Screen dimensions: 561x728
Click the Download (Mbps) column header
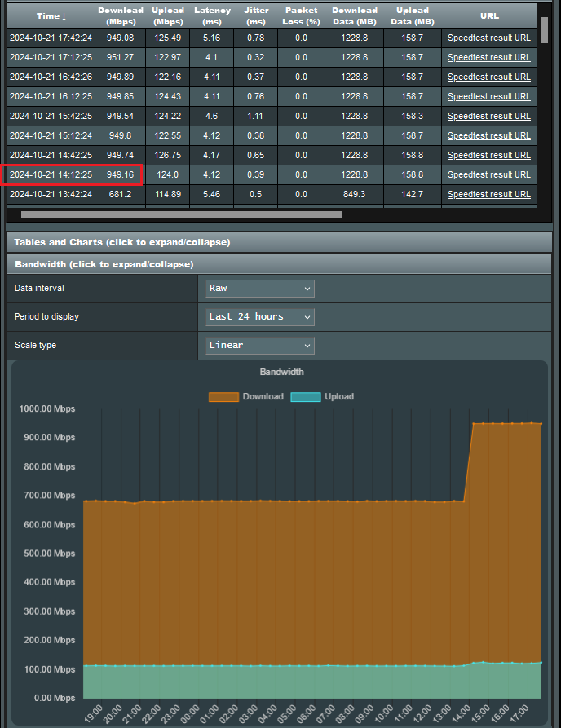coord(120,16)
